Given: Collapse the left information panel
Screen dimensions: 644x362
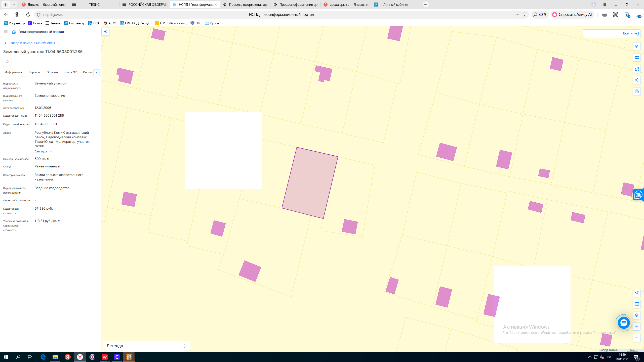Looking at the screenshot, I should pos(105,32).
